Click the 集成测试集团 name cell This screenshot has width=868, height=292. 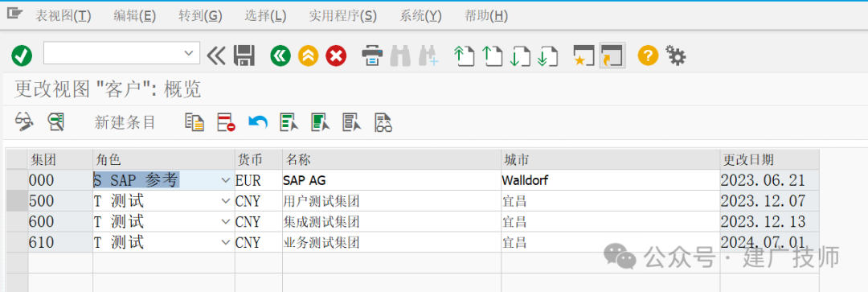coord(391,222)
